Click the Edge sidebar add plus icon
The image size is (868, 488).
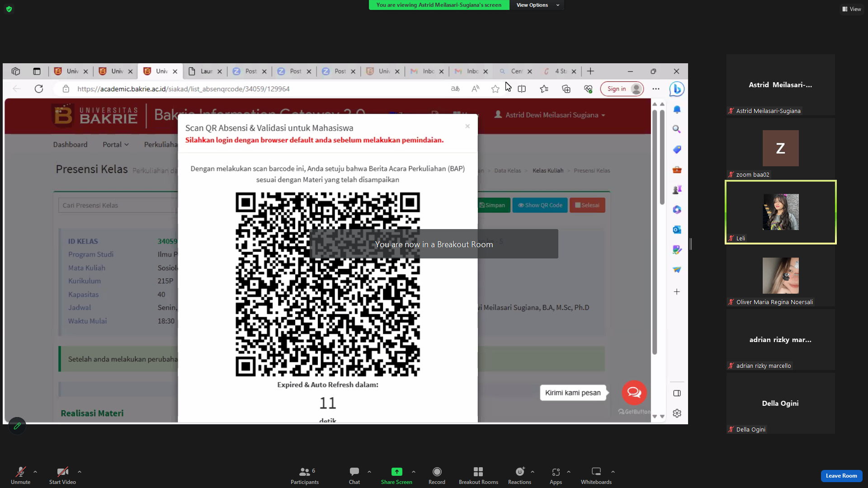(x=677, y=292)
